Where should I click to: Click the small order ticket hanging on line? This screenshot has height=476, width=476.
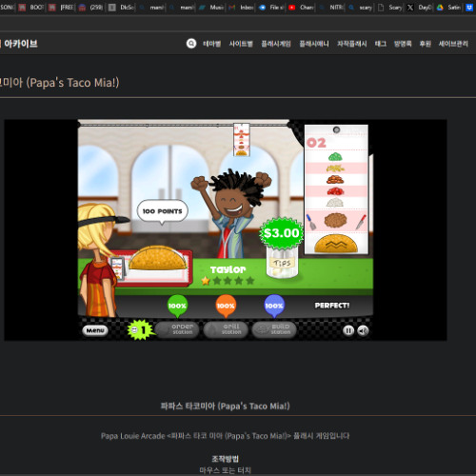[242, 140]
